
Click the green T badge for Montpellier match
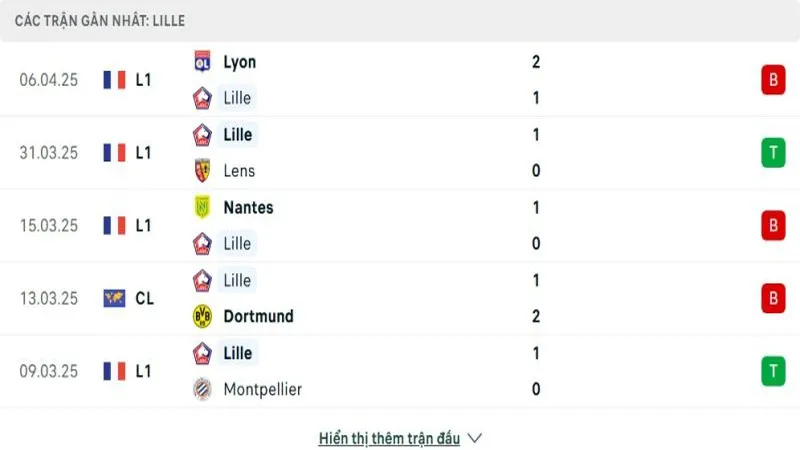(773, 371)
